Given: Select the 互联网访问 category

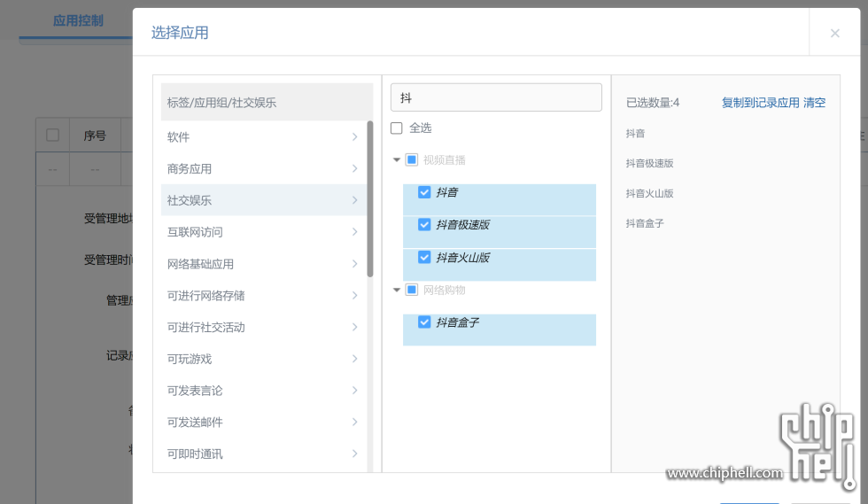Looking at the screenshot, I should pyautogui.click(x=264, y=232).
